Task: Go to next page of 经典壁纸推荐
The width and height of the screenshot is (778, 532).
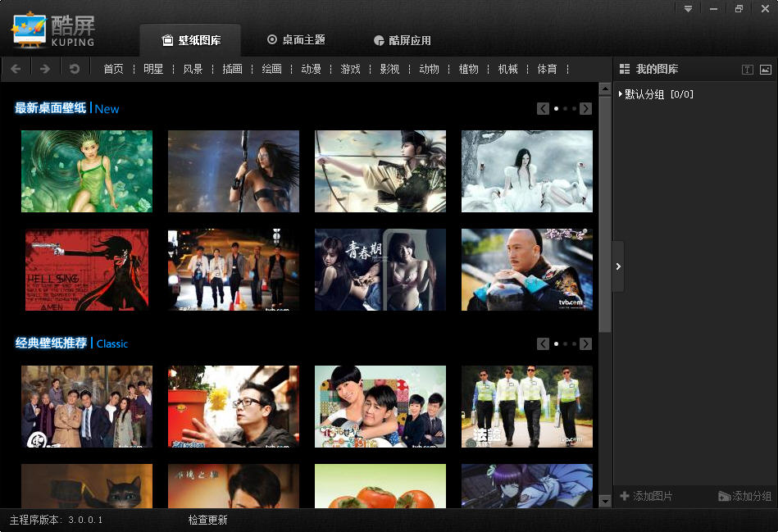Action: click(x=585, y=343)
